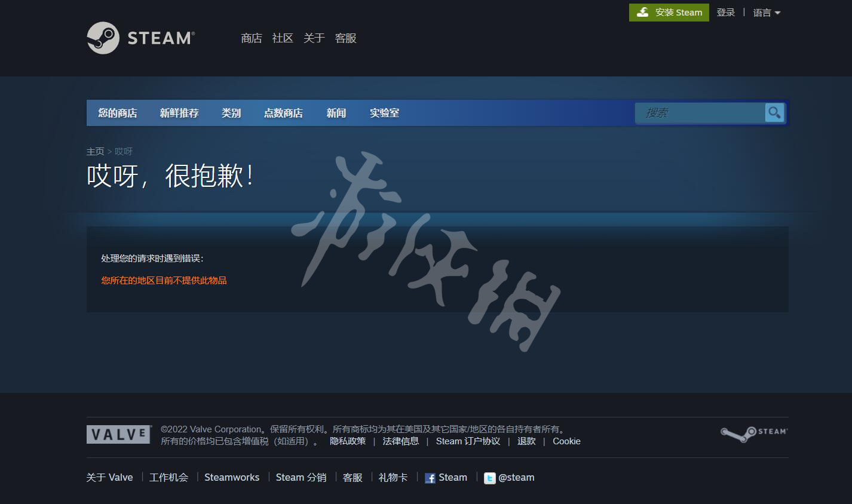Click the Steam logo in the header

141,38
